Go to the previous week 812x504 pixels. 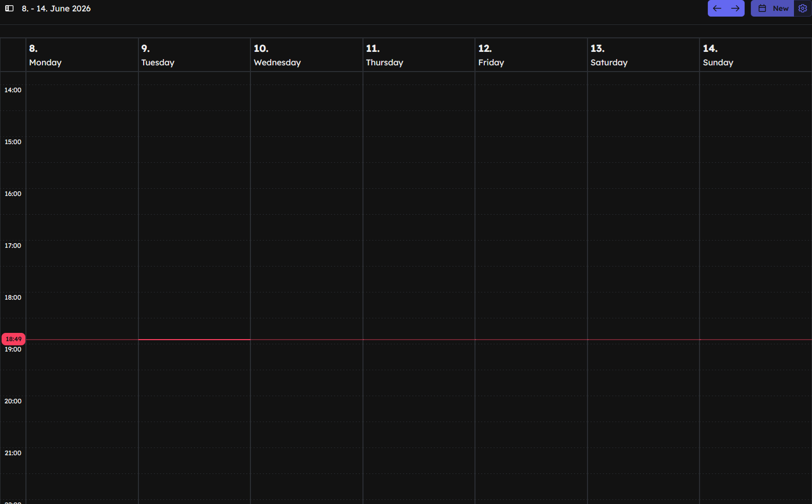pyautogui.click(x=717, y=8)
